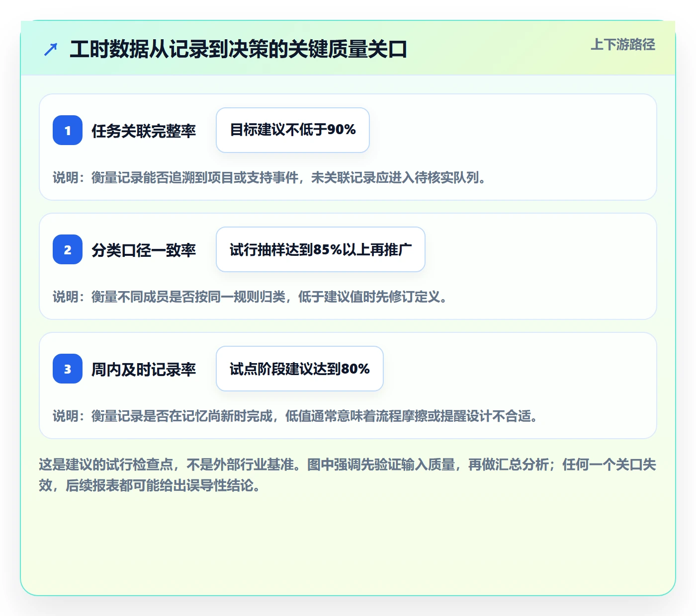This screenshot has height=616, width=696.
Task: Click the description about 未关联记录应进入待核实队列
Action: coord(269,177)
